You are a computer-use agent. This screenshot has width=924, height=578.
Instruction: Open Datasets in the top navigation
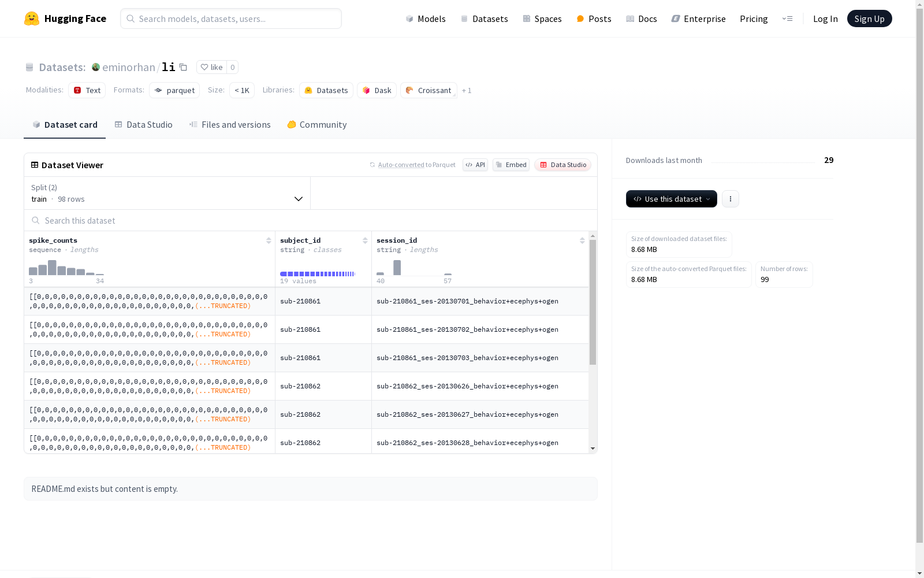tap(484, 18)
